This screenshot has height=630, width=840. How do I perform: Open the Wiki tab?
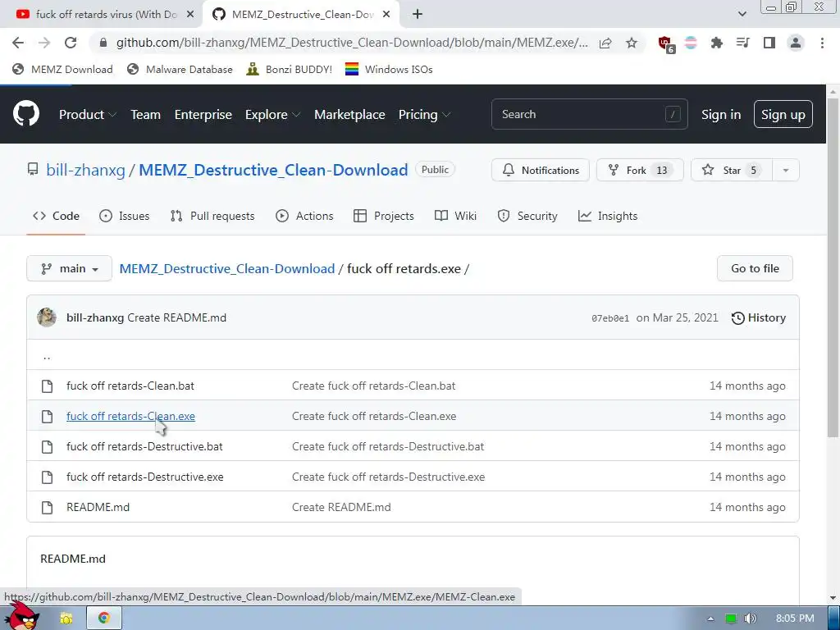pyautogui.click(x=455, y=216)
